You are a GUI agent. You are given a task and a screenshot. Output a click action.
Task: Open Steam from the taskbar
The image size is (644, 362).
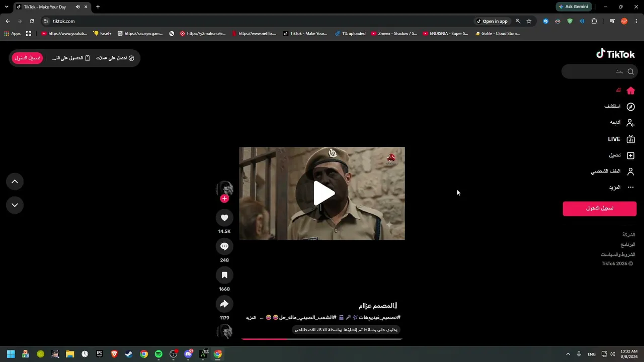129,354
